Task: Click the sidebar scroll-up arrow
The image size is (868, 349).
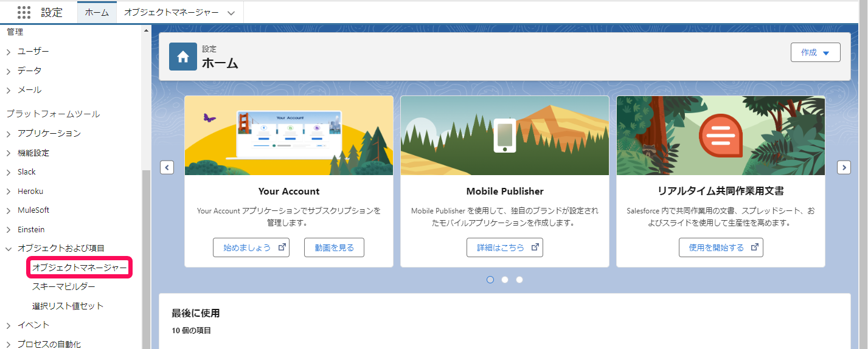Action: pos(146,30)
